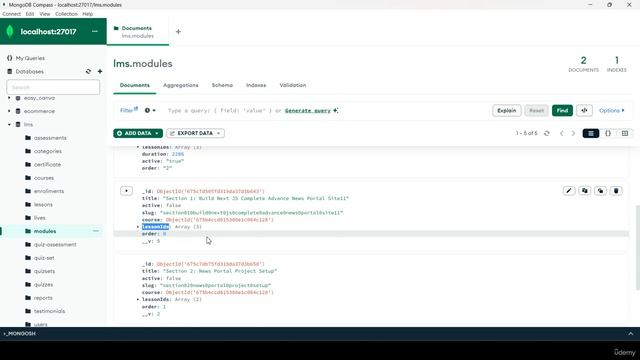Open the courses collection
The height and width of the screenshot is (360, 640).
pos(44,178)
